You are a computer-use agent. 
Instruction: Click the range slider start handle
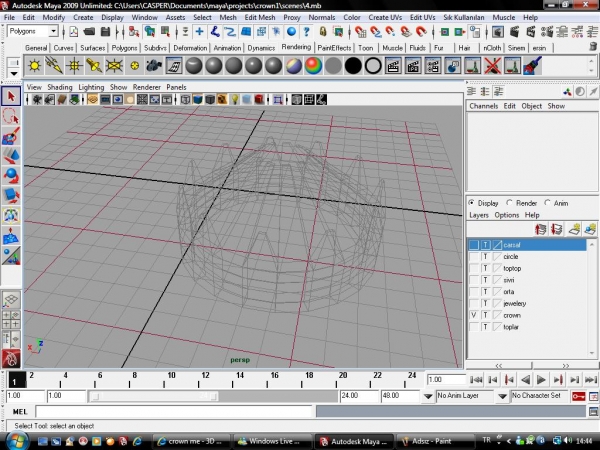(x=96, y=396)
